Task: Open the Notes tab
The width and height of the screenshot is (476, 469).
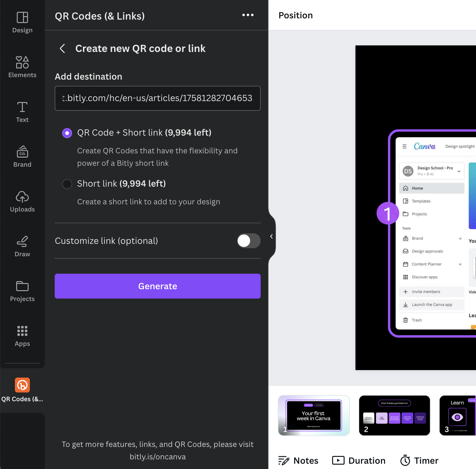Action: point(298,461)
